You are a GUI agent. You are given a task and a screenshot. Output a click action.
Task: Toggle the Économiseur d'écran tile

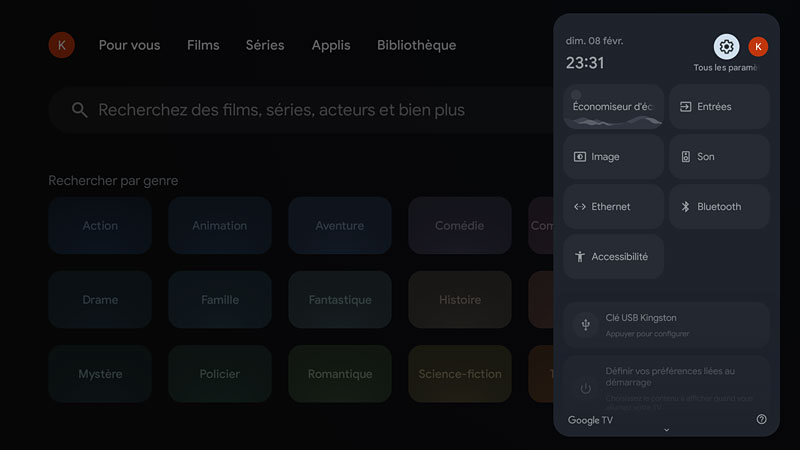pyautogui.click(x=613, y=107)
